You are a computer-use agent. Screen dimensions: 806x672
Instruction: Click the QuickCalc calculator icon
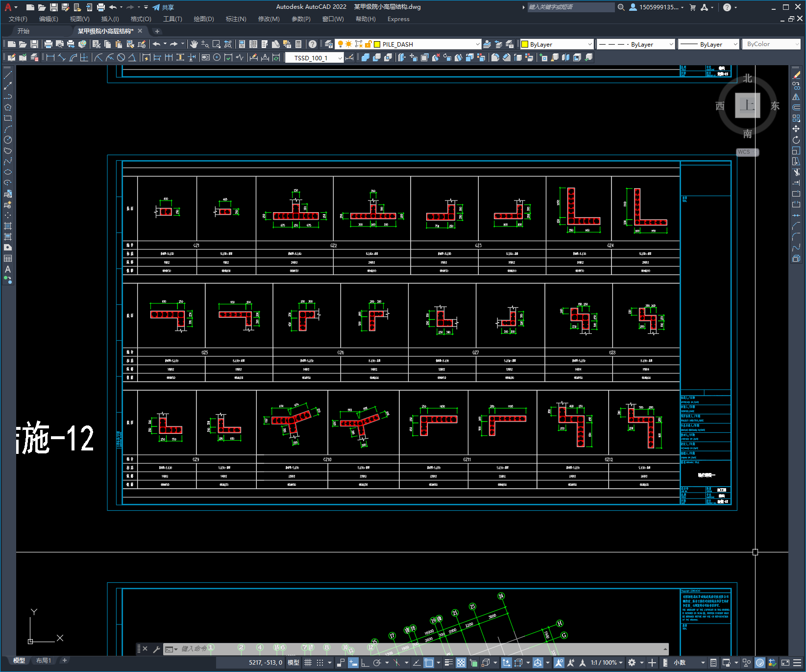pyautogui.click(x=298, y=44)
